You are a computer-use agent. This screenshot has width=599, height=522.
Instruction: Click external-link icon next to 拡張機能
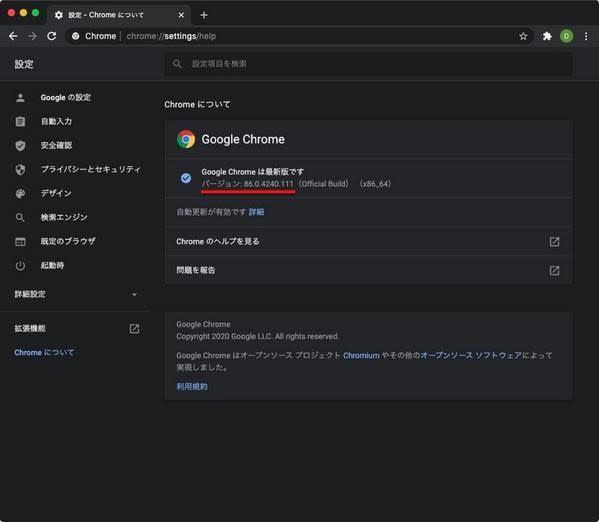(x=134, y=329)
